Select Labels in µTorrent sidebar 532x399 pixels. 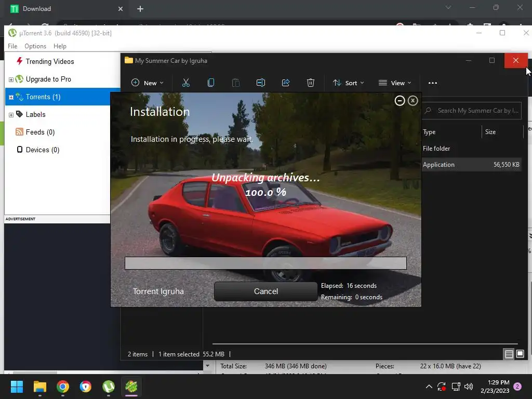click(x=35, y=114)
